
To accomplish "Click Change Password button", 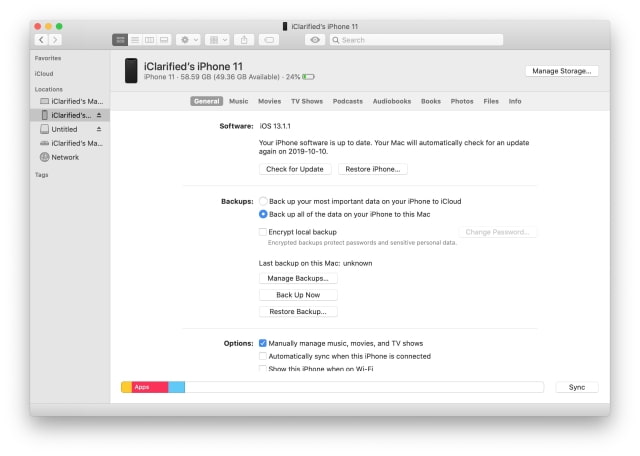I will [498, 232].
